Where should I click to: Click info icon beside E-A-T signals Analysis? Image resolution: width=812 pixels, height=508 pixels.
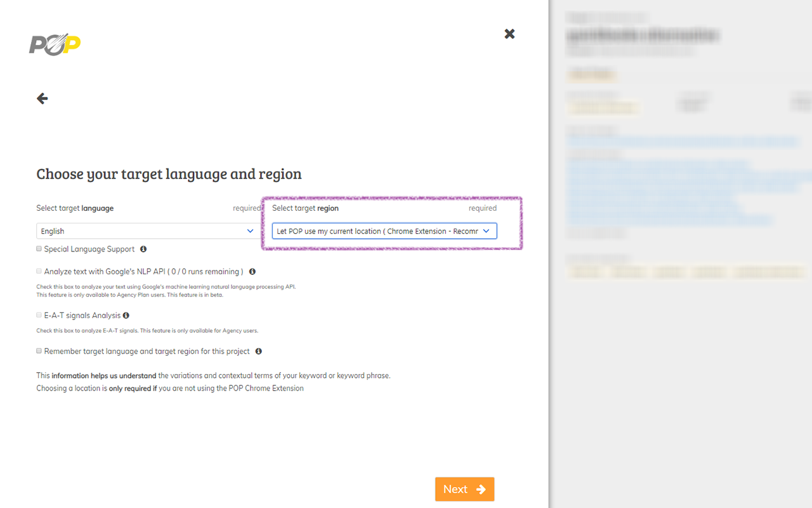pos(126,316)
